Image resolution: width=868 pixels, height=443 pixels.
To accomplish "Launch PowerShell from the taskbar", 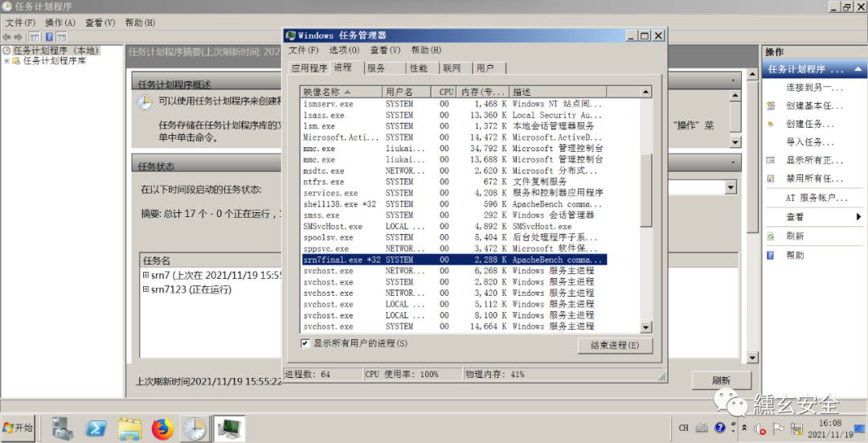I will coord(96,429).
